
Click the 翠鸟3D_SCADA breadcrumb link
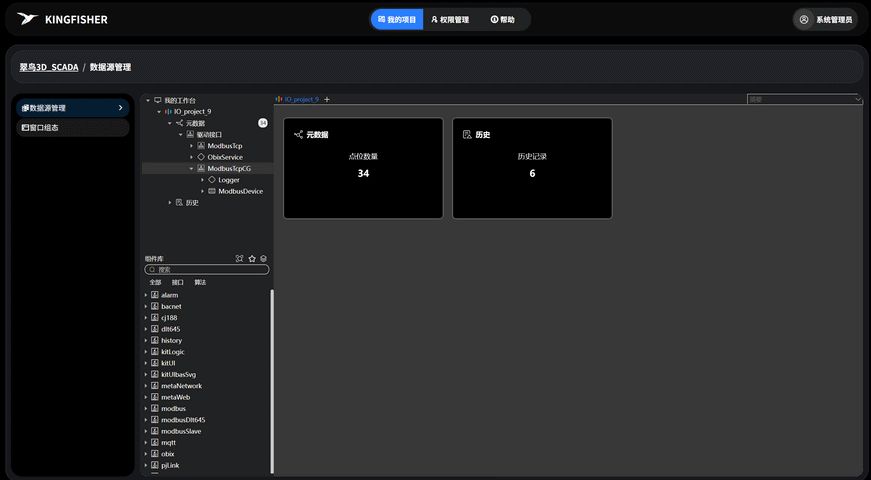click(49, 67)
